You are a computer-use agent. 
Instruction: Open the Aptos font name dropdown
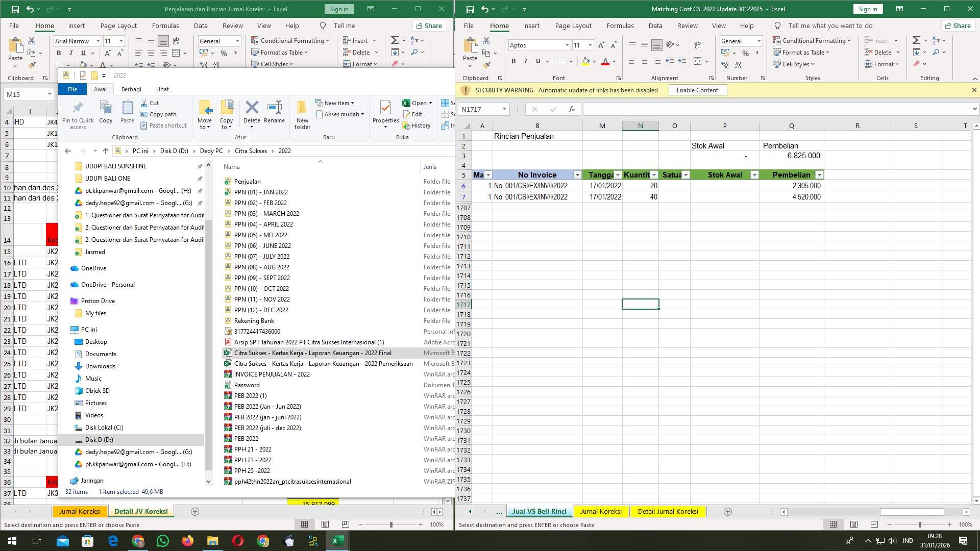click(x=567, y=45)
